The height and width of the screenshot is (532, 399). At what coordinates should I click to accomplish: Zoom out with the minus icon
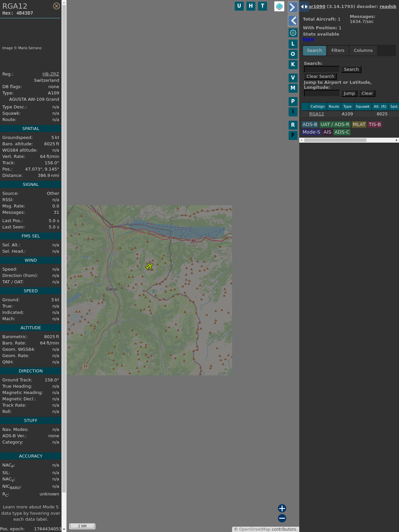coord(282,518)
